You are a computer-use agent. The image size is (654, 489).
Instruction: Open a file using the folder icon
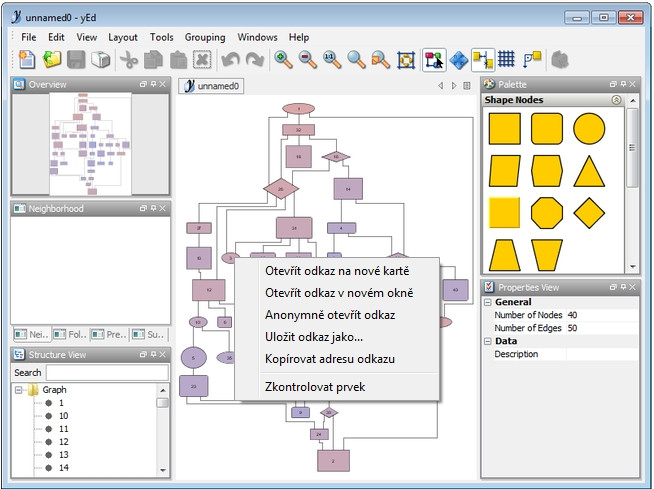(52, 60)
